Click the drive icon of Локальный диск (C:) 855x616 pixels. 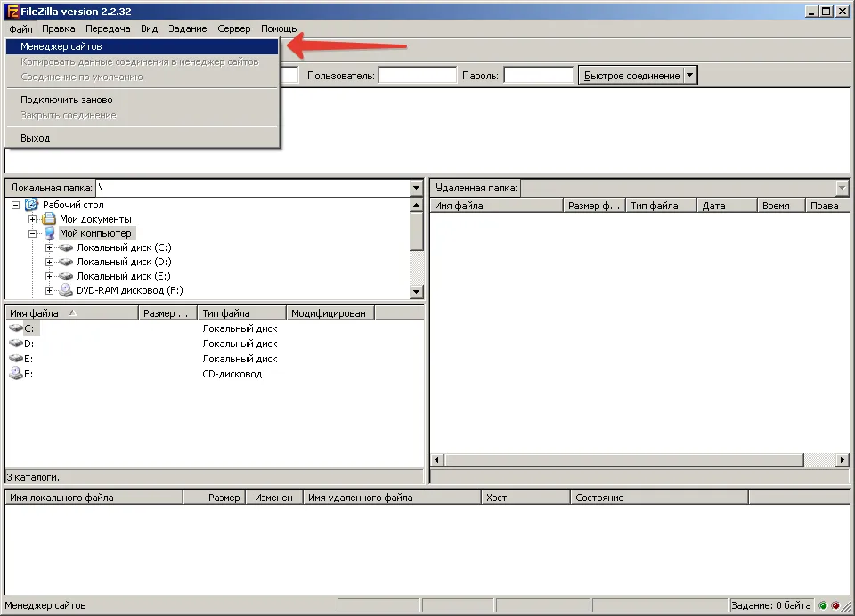(x=66, y=247)
